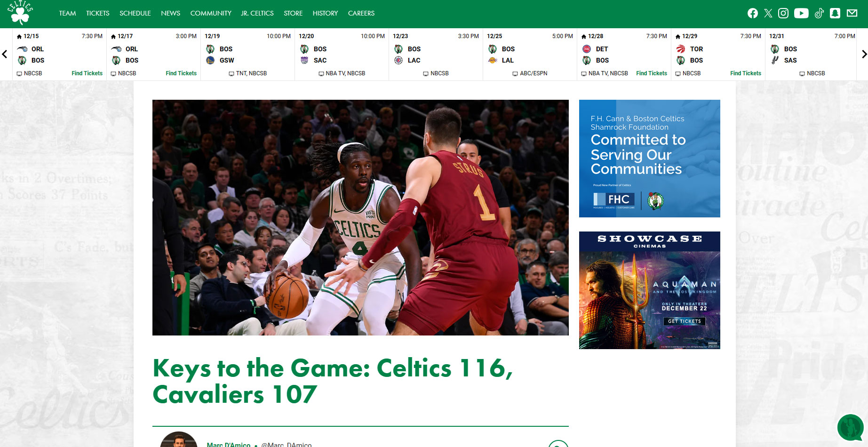Click the Celtics shamrock logo
Viewport: 868px width, 447px height.
tap(20, 13)
